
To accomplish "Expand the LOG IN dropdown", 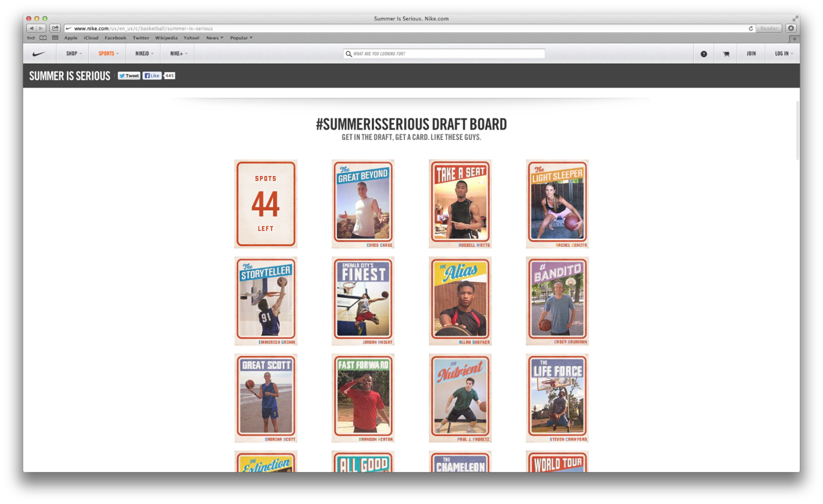I will point(783,54).
